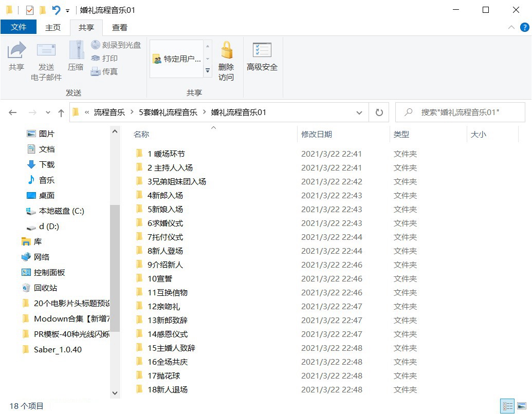Viewport: 532px width, 414px height.
Task: Open Network (网络) in navigation pane
Action: [35, 257]
